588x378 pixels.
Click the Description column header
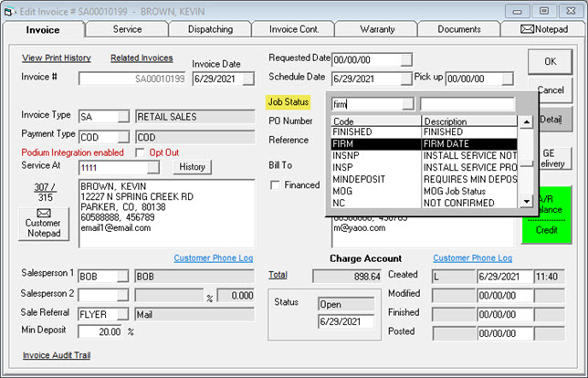point(469,121)
